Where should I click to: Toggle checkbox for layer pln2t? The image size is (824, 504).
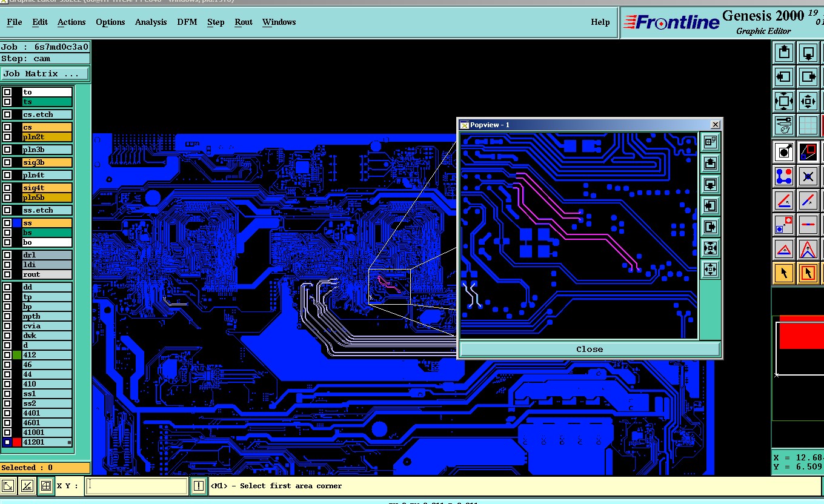coord(7,137)
